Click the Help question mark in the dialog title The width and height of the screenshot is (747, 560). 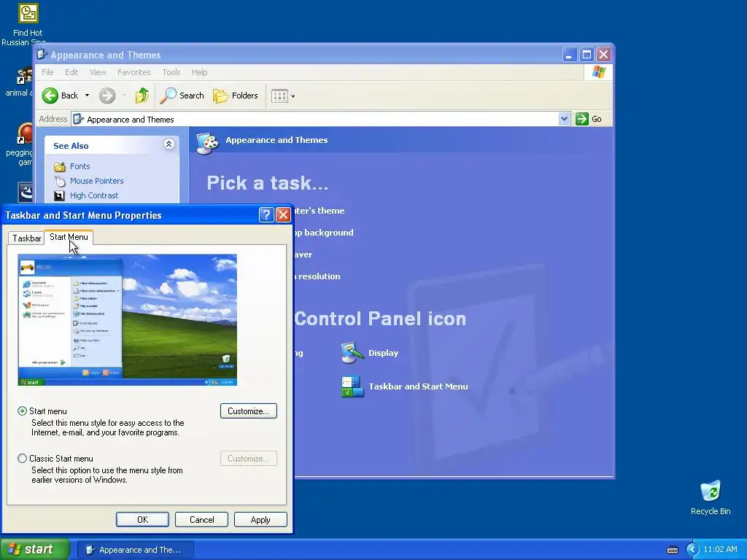click(266, 215)
